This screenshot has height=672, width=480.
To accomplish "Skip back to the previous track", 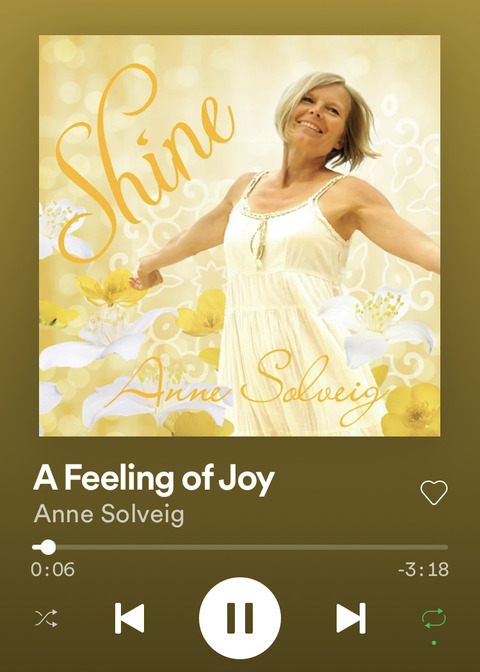I will click(129, 618).
